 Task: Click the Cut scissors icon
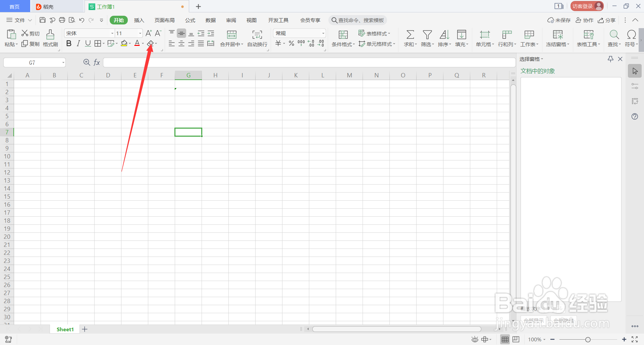point(24,33)
